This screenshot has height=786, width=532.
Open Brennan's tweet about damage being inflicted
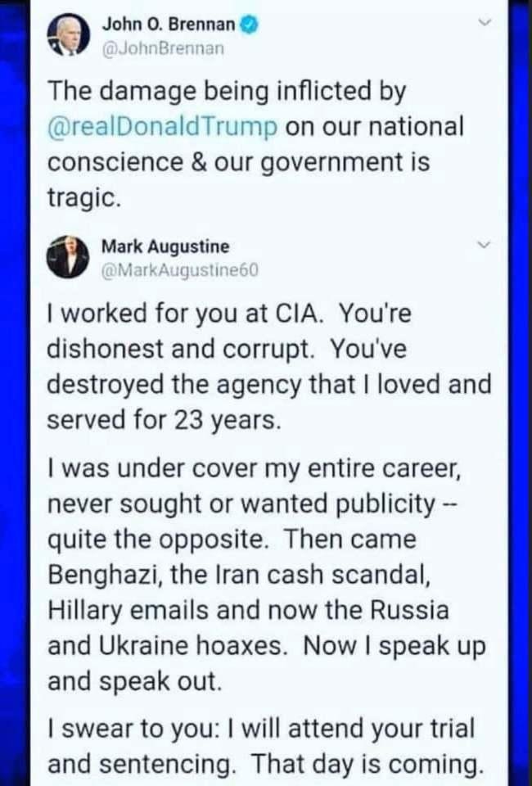(256, 144)
